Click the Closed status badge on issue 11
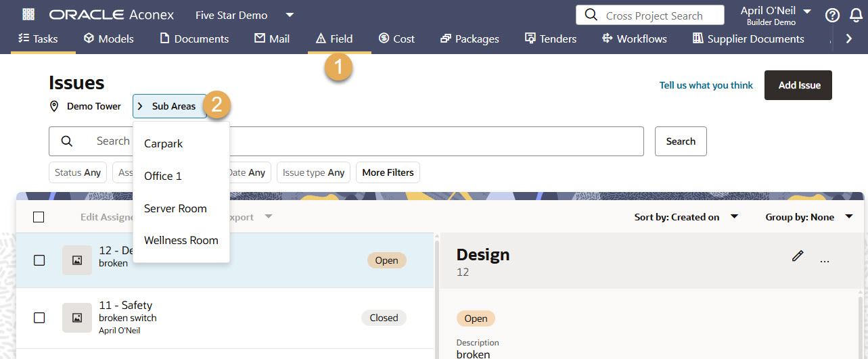This screenshot has width=868, height=359. (x=384, y=318)
